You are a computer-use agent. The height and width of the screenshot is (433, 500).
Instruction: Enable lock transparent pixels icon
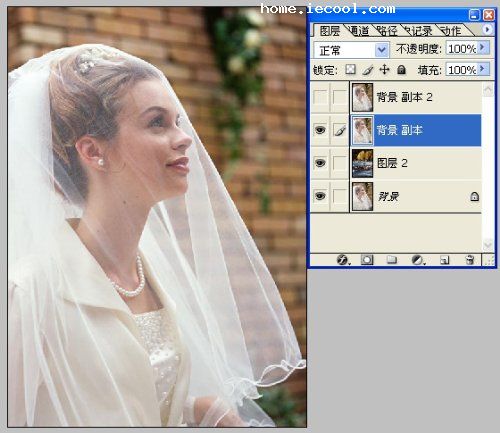[350, 69]
